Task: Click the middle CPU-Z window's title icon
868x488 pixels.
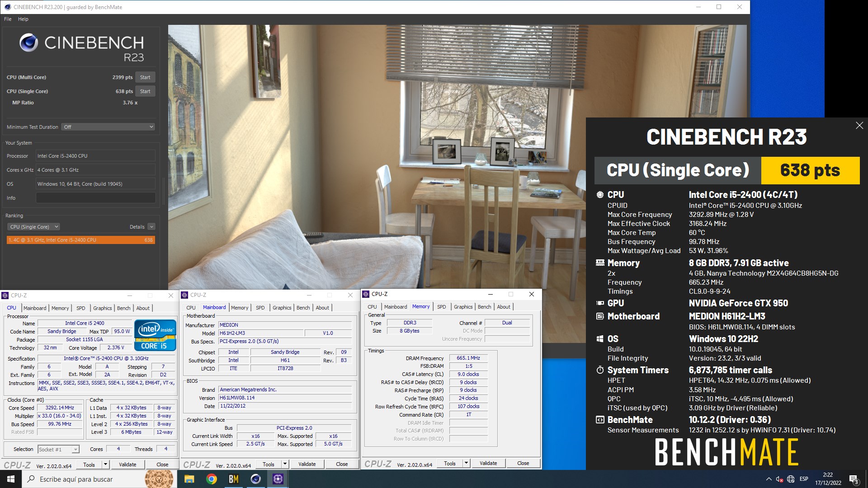Action: click(184, 295)
